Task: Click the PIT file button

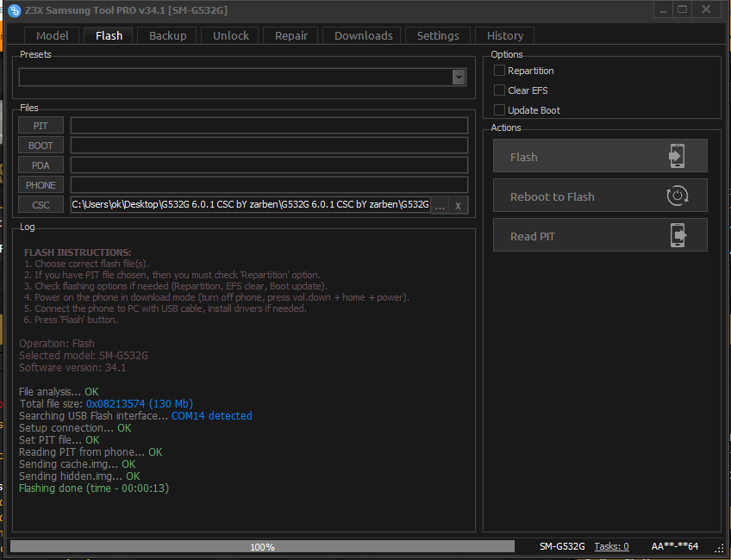Action: point(41,126)
